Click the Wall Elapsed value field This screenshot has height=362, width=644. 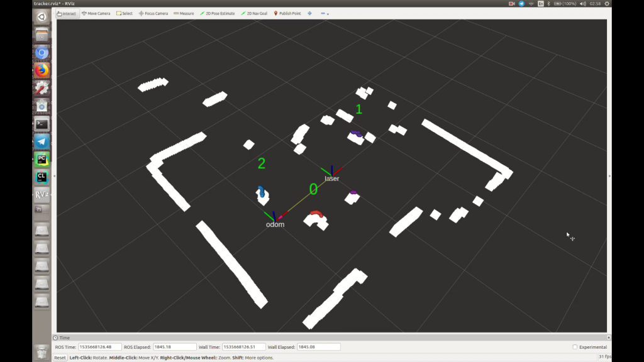[318, 347]
